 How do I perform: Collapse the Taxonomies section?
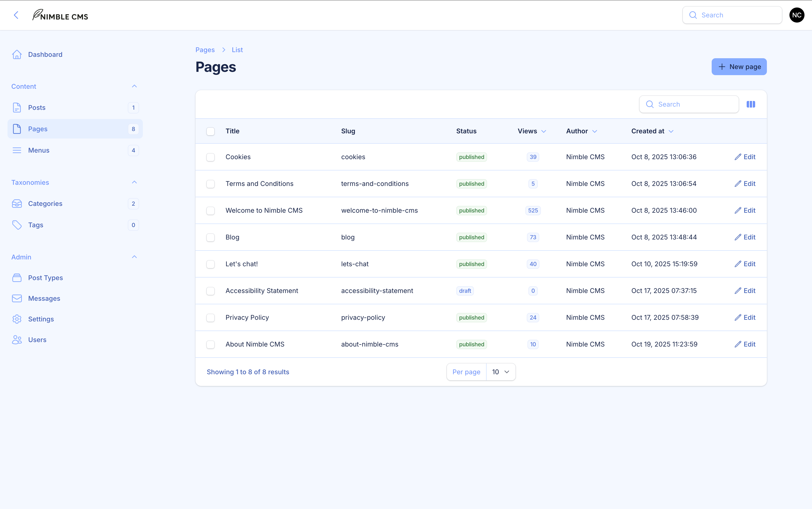coord(134,182)
